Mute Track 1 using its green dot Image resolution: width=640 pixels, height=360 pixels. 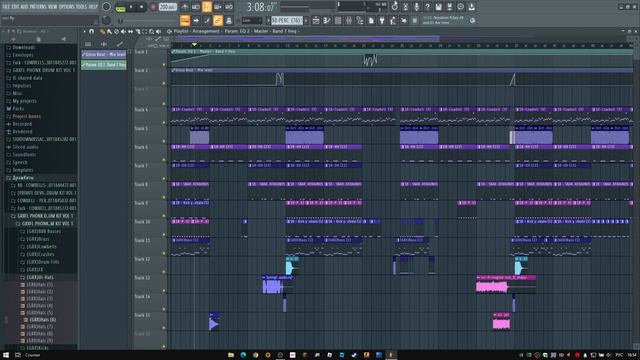[x=164, y=64]
